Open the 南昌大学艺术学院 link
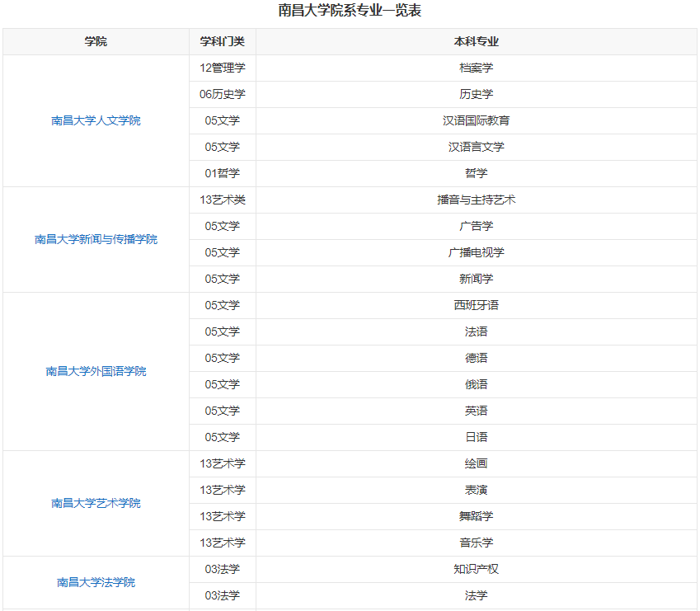Image resolution: width=700 pixels, height=611 pixels. [x=96, y=503]
